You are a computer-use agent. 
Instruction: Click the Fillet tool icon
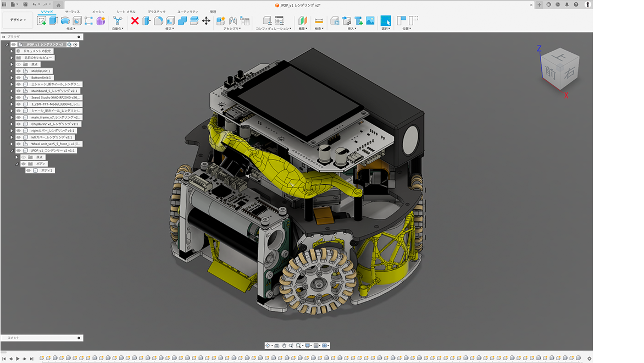(158, 21)
